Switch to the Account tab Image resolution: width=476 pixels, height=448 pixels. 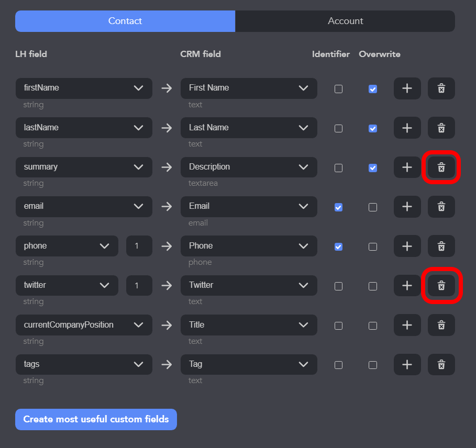pyautogui.click(x=345, y=21)
